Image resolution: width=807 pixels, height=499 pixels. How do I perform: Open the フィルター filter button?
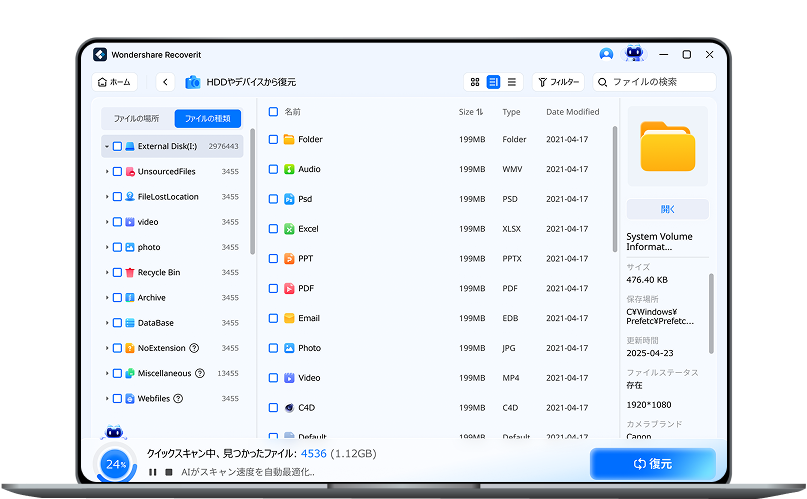coord(558,82)
